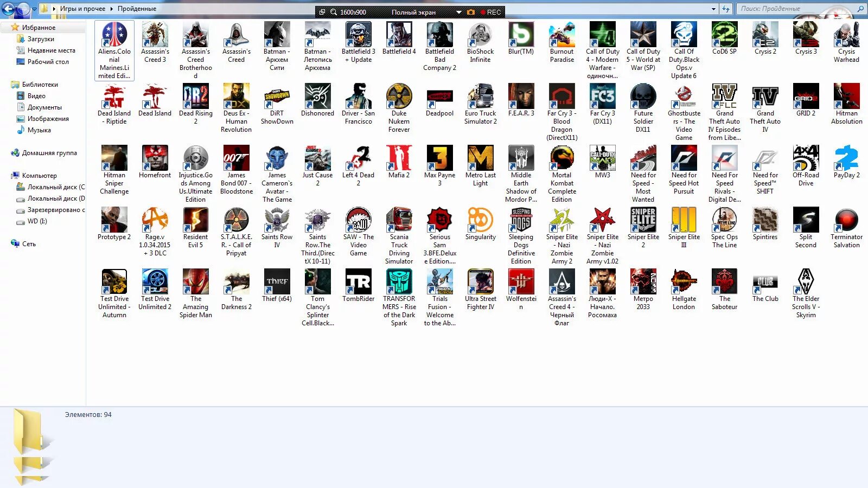Click the Far Cry 3 (DX11) icon
This screenshot has width=868, height=488.
point(602,97)
